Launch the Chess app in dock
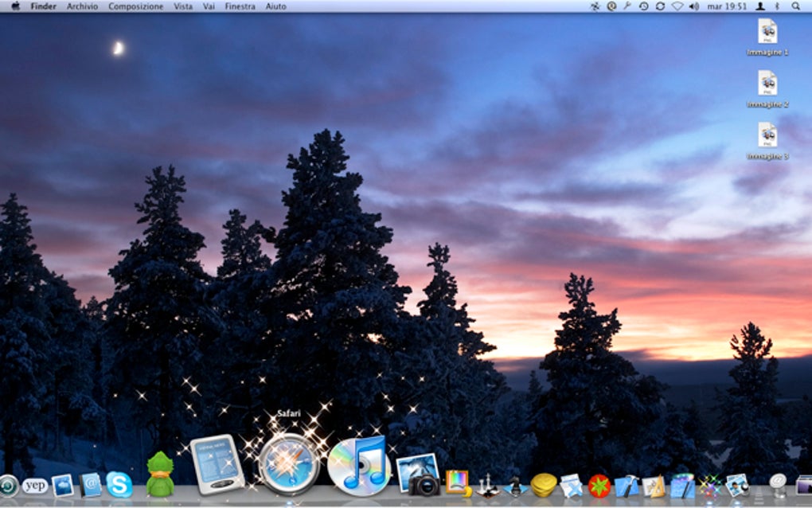 [486, 485]
